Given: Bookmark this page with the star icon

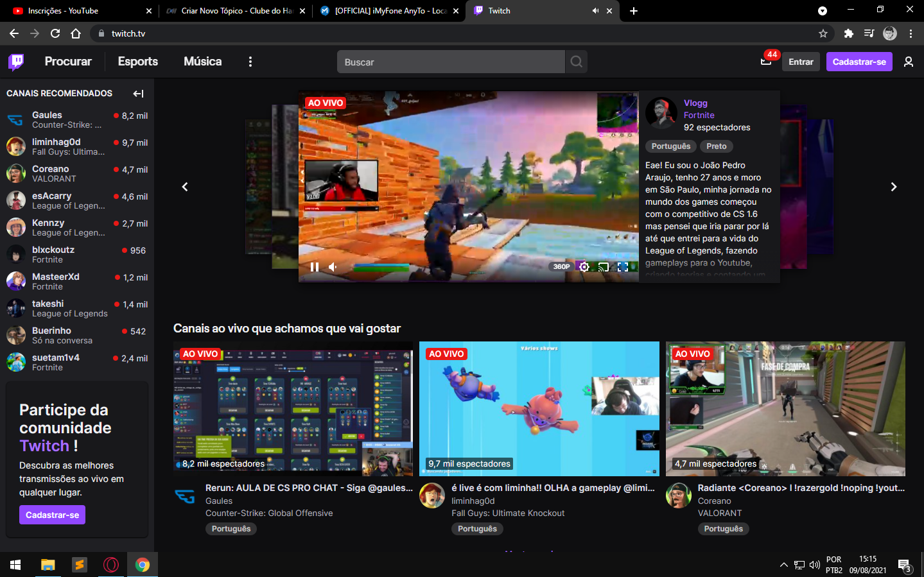Looking at the screenshot, I should click(823, 33).
